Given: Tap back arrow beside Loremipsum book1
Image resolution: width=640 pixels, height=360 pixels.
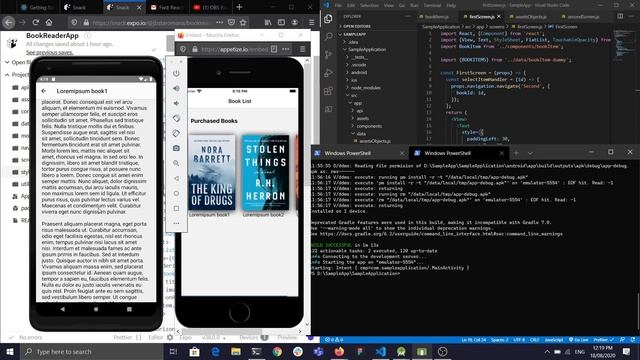Looking at the screenshot, I should tap(44, 91).
